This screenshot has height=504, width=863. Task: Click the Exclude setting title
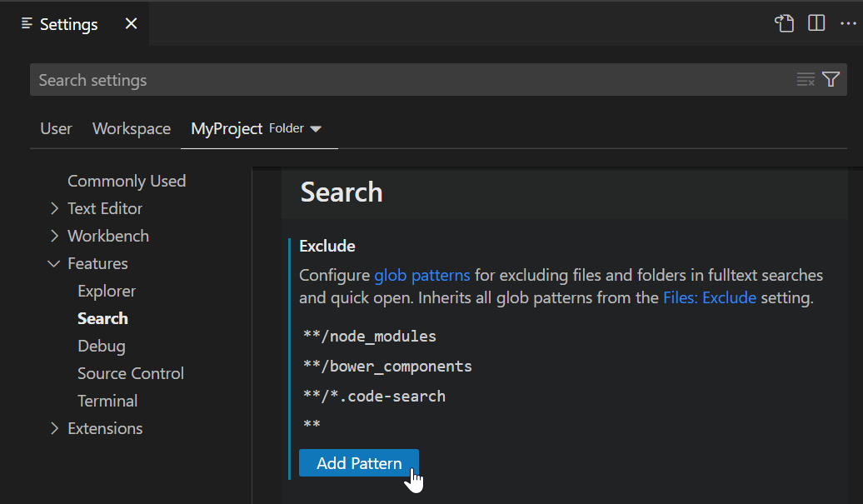pos(327,246)
